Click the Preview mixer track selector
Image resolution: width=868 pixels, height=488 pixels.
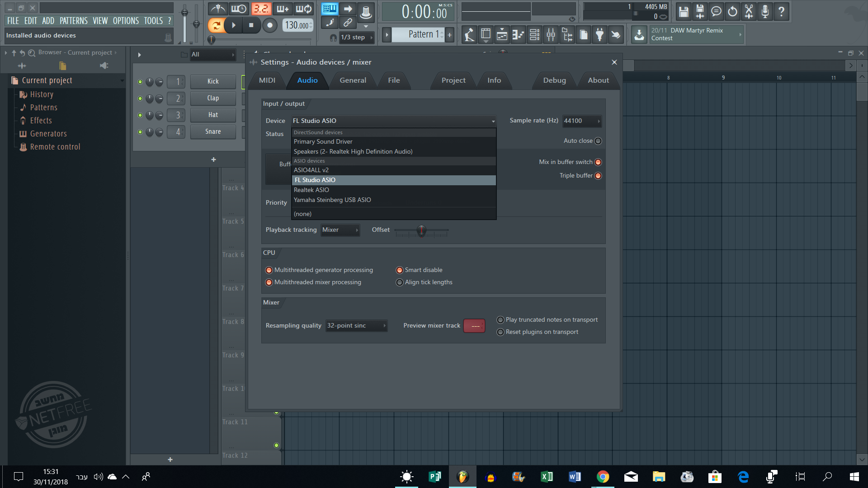pyautogui.click(x=474, y=326)
